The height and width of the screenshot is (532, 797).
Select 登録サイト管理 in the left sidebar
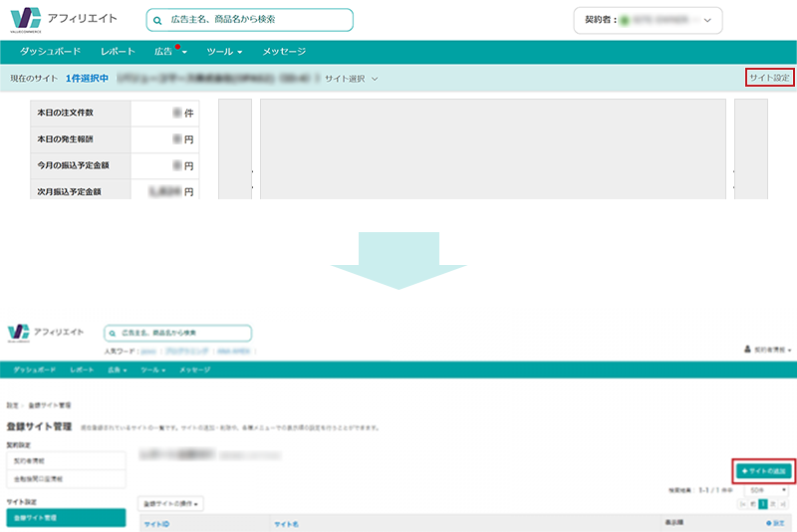(x=66, y=518)
